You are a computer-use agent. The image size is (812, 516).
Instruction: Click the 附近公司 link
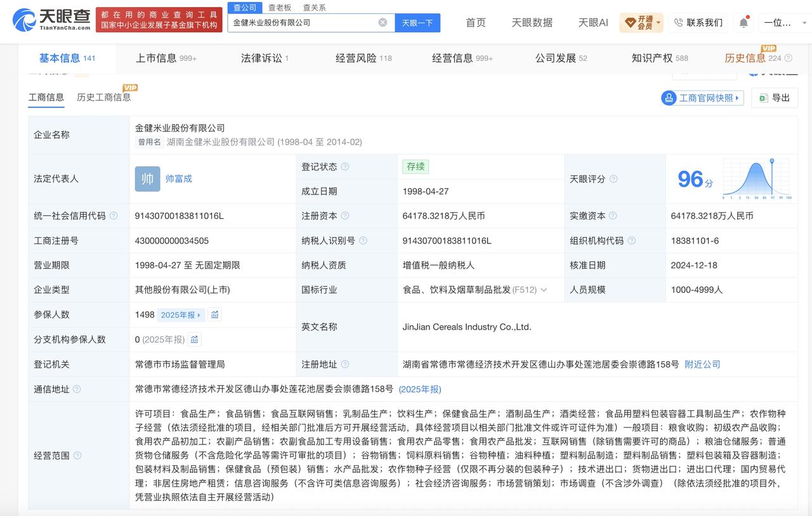pos(702,364)
